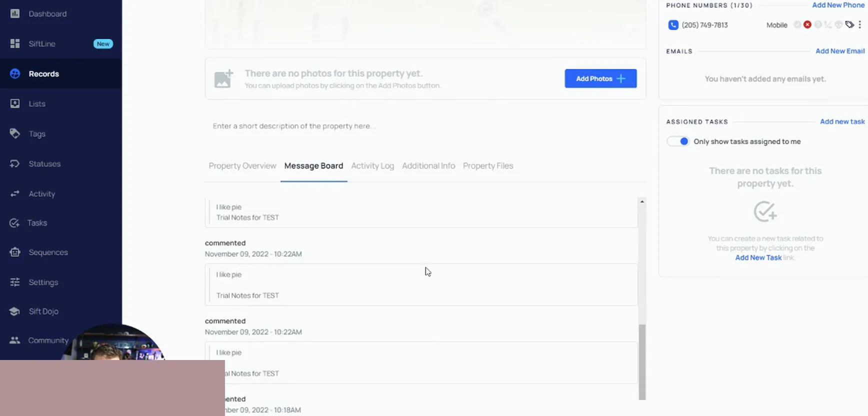
Task: Click the SiftLine New badge
Action: (x=103, y=44)
